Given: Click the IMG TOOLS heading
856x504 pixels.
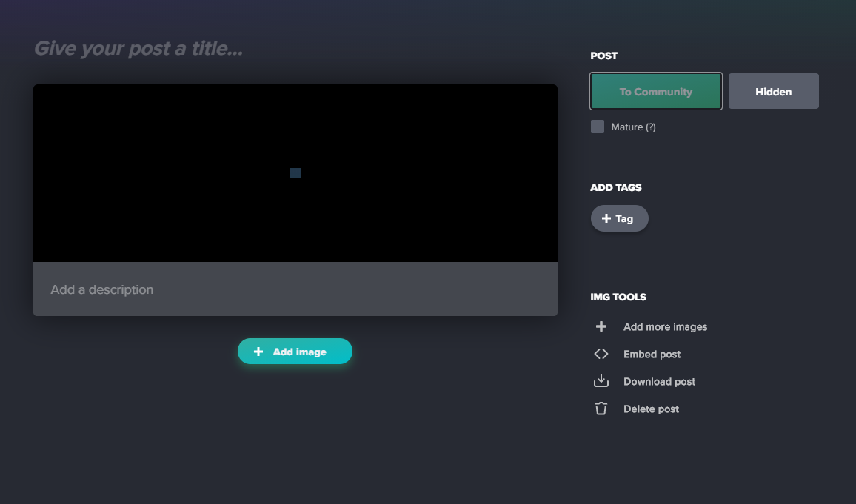Looking at the screenshot, I should pos(618,297).
